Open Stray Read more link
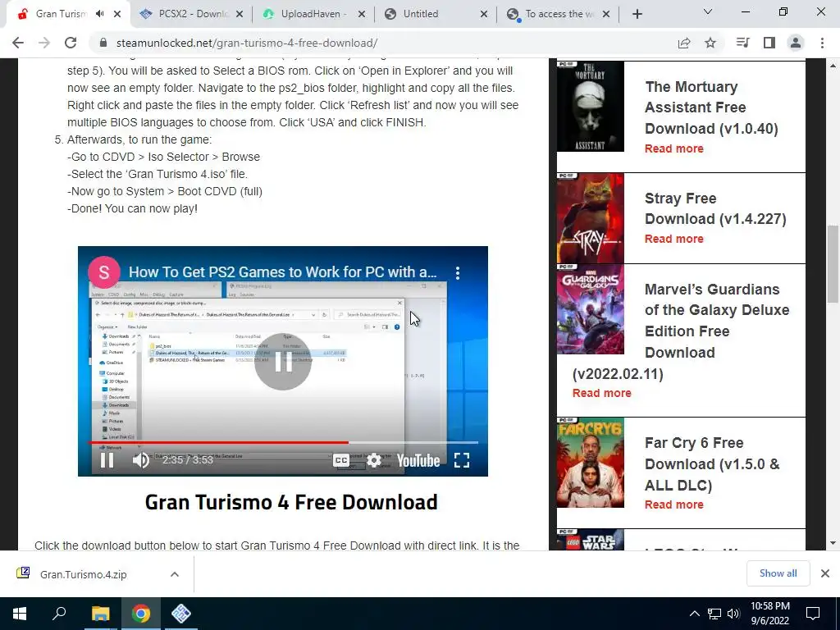This screenshot has height=630, width=840. pyautogui.click(x=674, y=239)
